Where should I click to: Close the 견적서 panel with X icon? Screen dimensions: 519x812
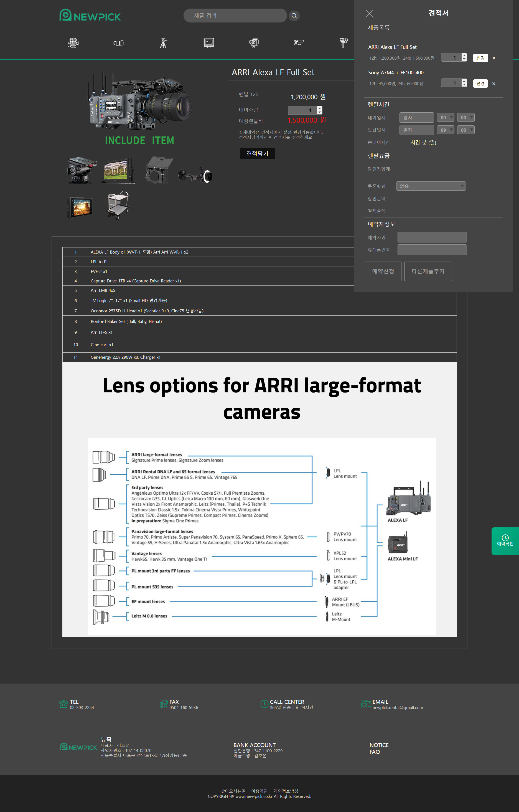click(369, 14)
